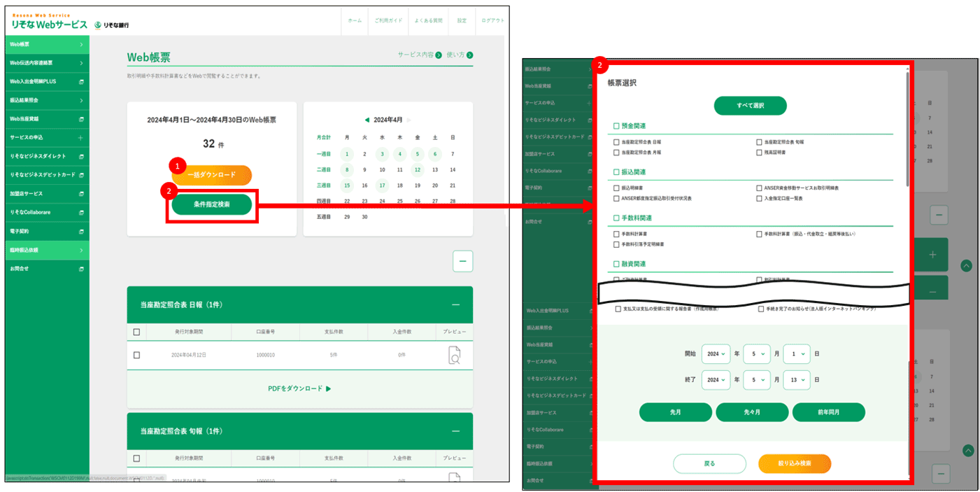Click the りそなビジネスデビットカード external-link icon in the left sidebar
This screenshot has width=980, height=492.
pyautogui.click(x=82, y=175)
